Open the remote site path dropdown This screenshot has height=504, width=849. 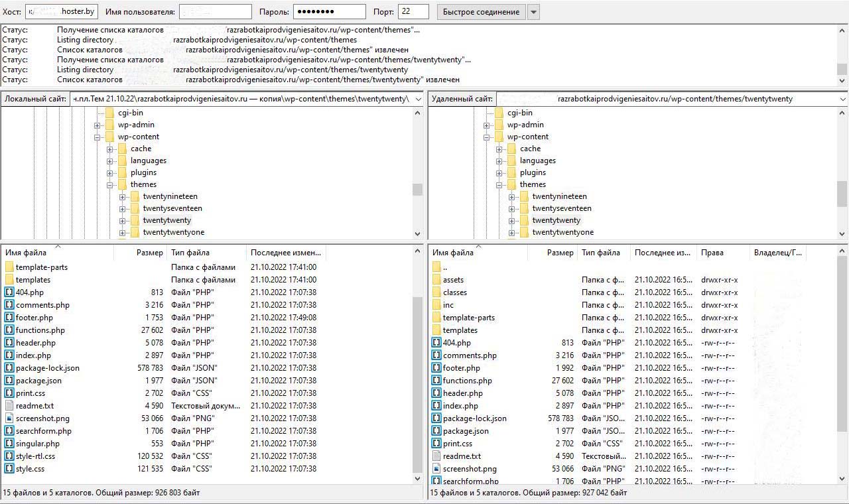coord(842,99)
